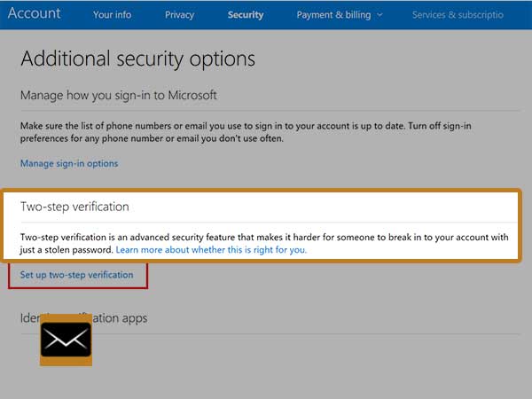Click the Additional security options heading

(x=137, y=59)
